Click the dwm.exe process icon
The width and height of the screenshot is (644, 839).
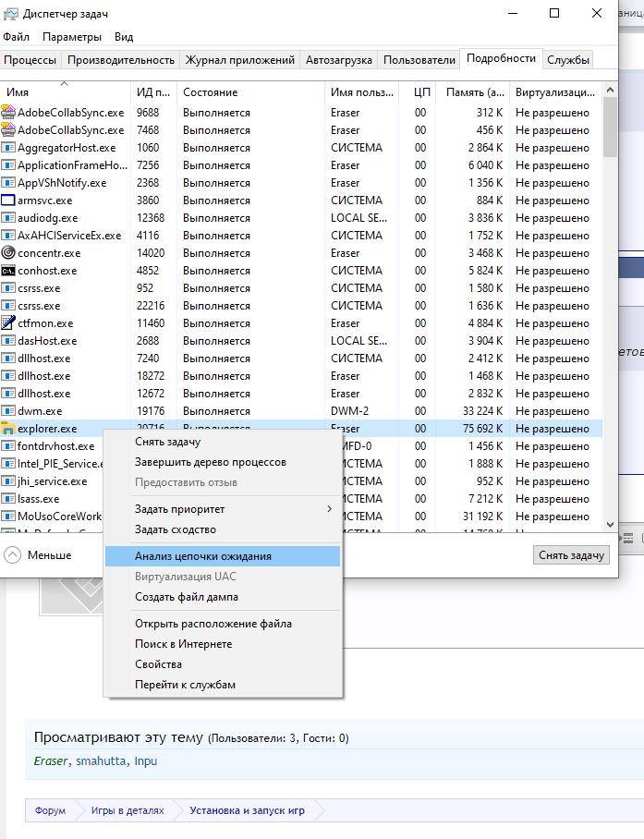(8, 411)
